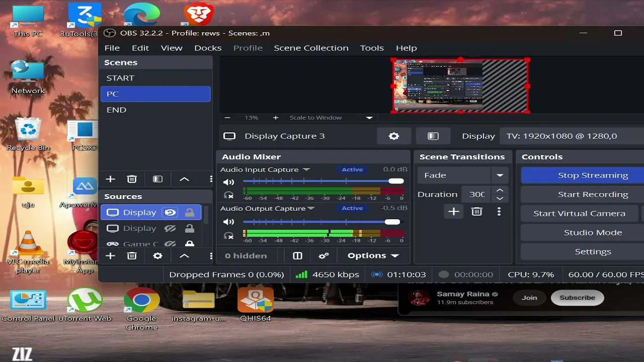
Task: Open the Help menu
Action: (406, 48)
